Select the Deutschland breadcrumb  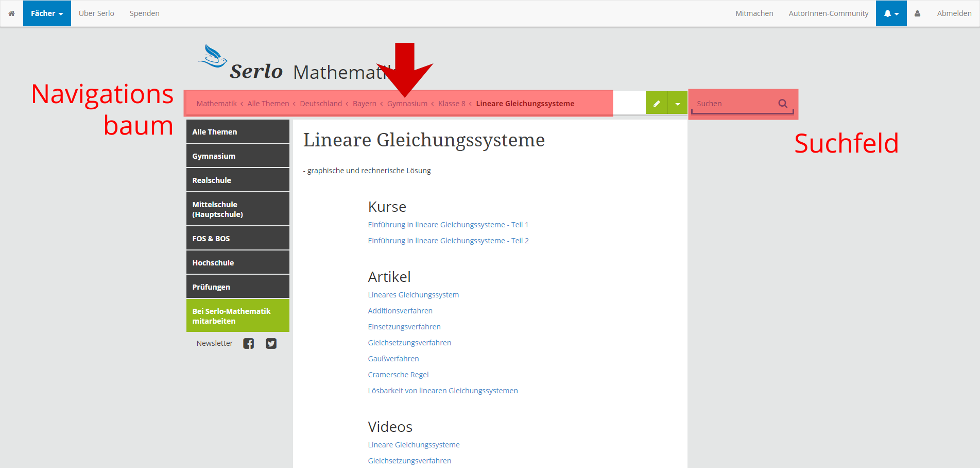coord(321,104)
